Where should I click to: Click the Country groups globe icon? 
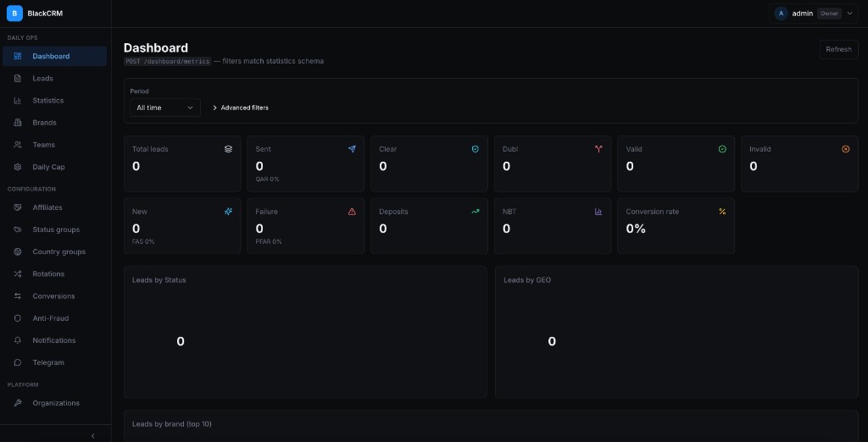(x=18, y=251)
